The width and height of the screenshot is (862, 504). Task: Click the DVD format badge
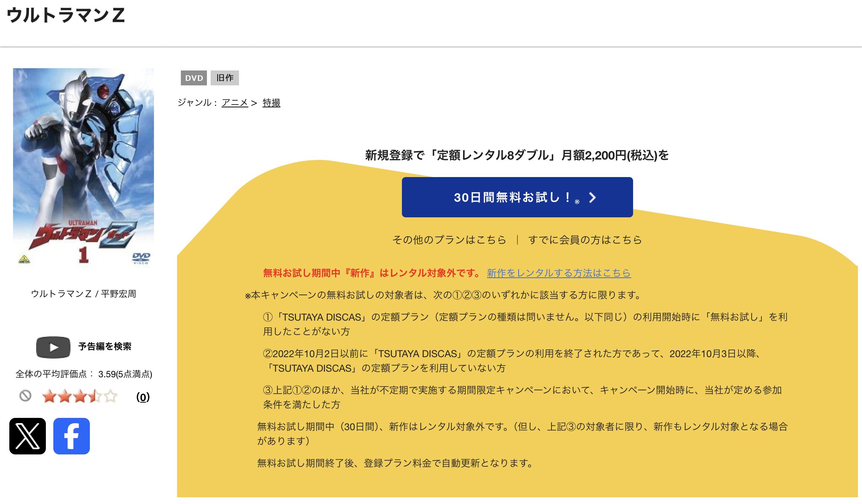[194, 78]
